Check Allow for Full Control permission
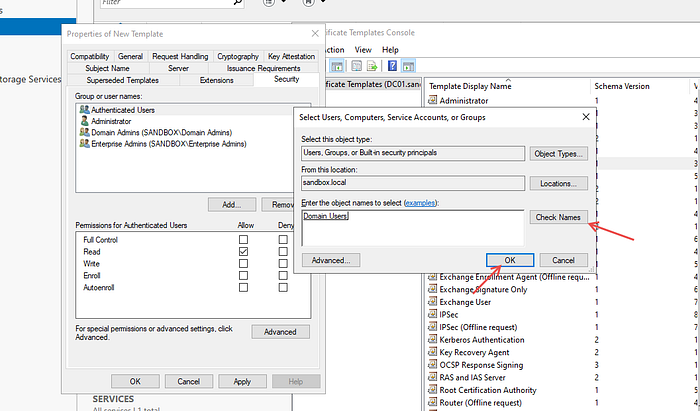700x411 pixels. click(x=243, y=240)
